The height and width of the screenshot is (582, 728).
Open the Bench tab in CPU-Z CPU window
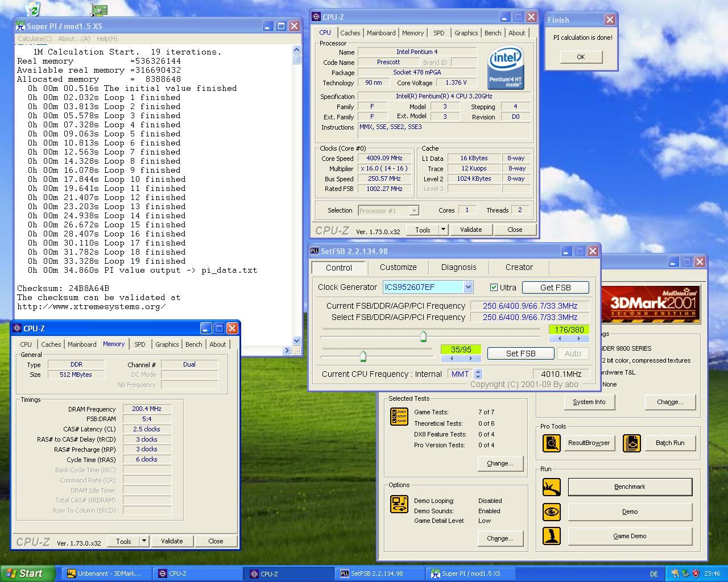click(493, 33)
